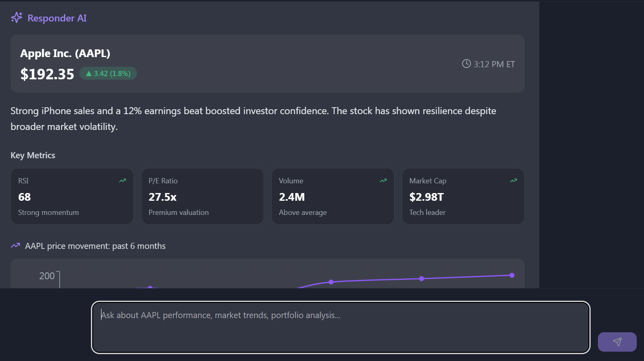Click the Market Cap $2.98T value
This screenshot has height=361, width=644.
point(427,197)
